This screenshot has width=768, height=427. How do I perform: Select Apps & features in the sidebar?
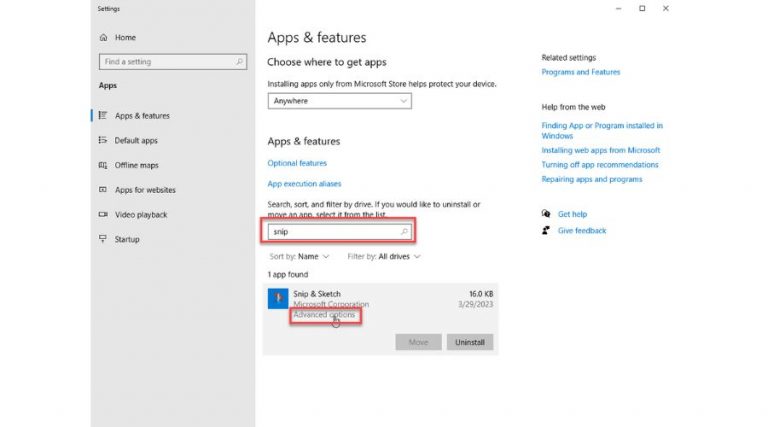click(x=142, y=116)
